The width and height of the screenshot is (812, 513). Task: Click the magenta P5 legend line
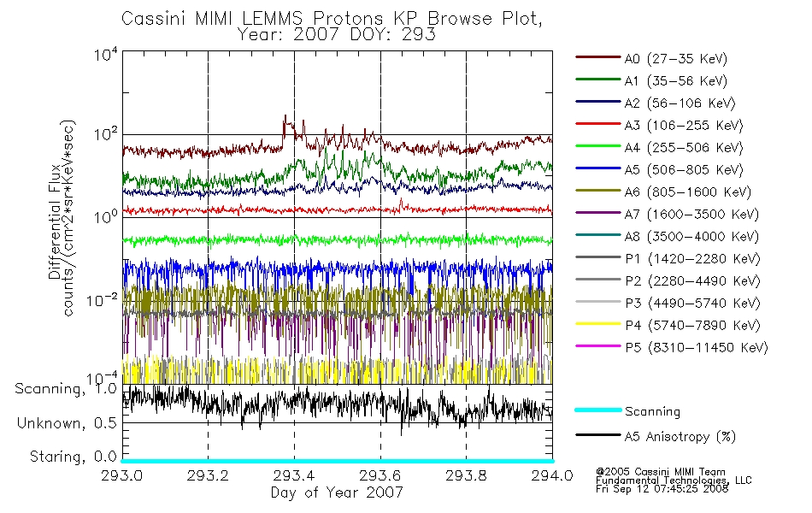pyautogui.click(x=598, y=345)
